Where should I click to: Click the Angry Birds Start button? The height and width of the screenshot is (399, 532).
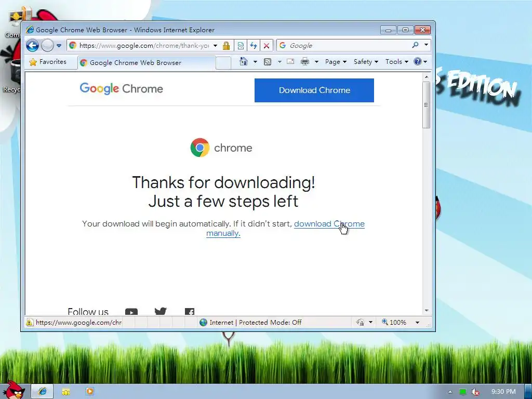[14, 390]
